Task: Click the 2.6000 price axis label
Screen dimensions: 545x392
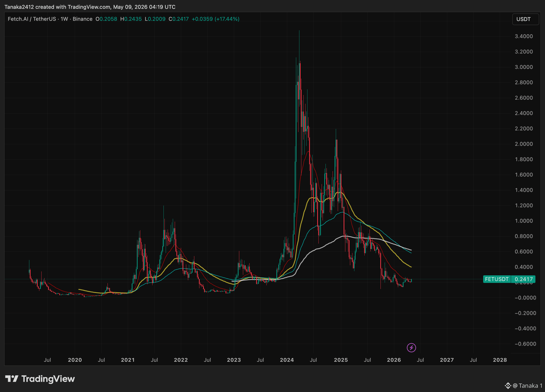Action: click(x=524, y=98)
